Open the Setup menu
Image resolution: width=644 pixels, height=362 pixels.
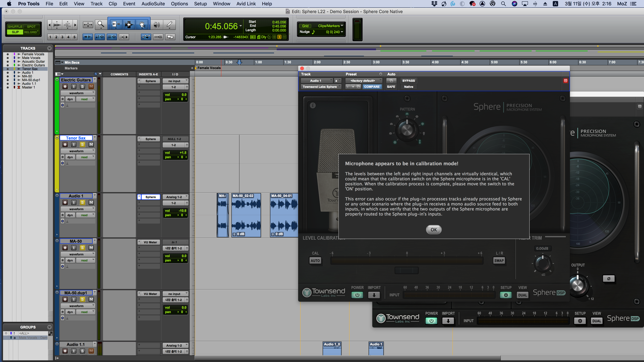click(x=200, y=4)
